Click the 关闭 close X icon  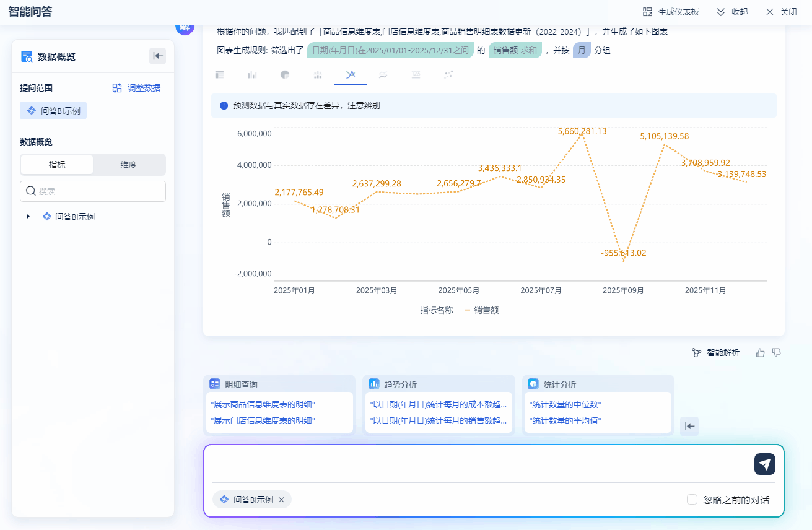click(x=770, y=12)
